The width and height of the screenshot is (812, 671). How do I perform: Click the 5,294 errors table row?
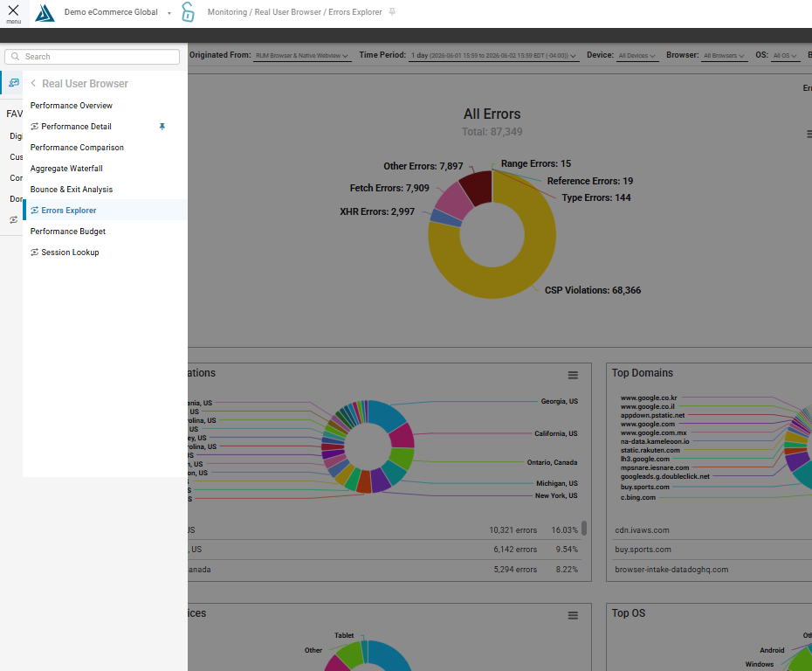coord(385,570)
